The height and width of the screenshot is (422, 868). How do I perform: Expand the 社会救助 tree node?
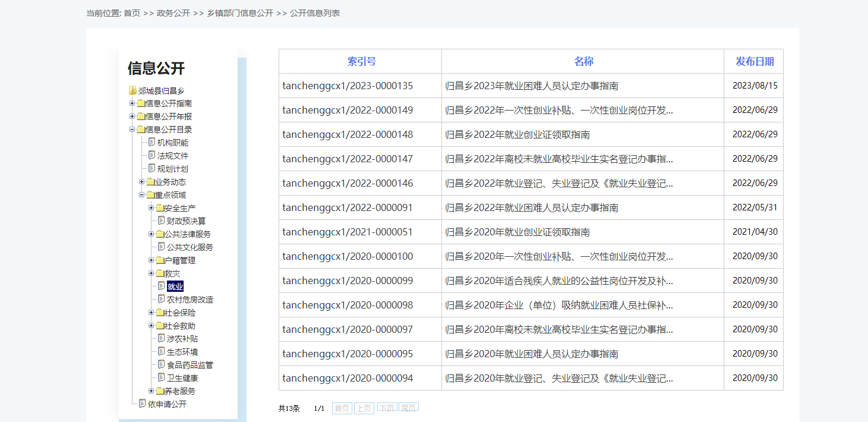pos(151,326)
